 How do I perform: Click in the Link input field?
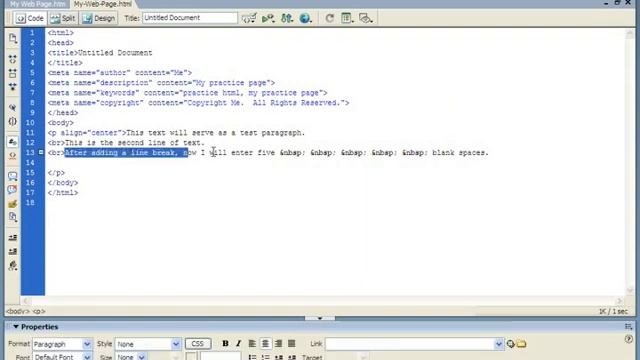[x=410, y=344]
